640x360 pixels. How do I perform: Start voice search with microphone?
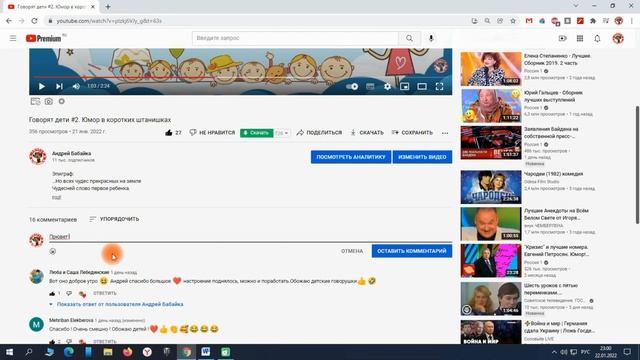[431, 38]
